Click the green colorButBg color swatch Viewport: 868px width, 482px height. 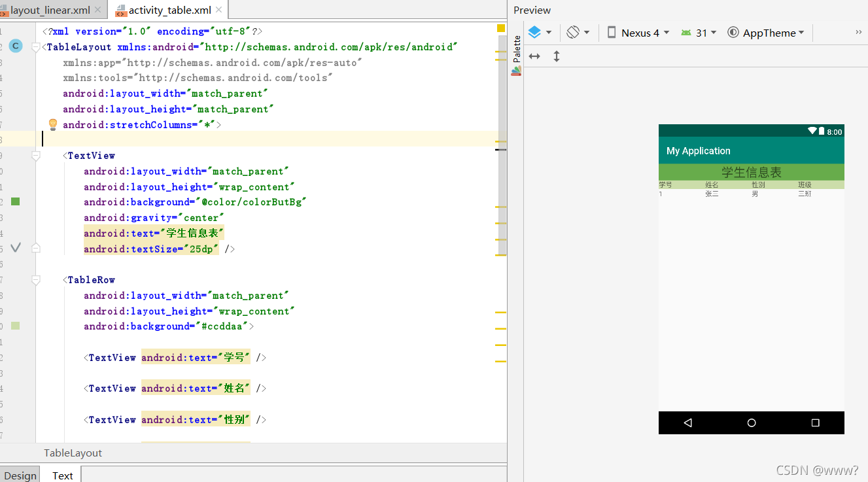[x=16, y=201]
